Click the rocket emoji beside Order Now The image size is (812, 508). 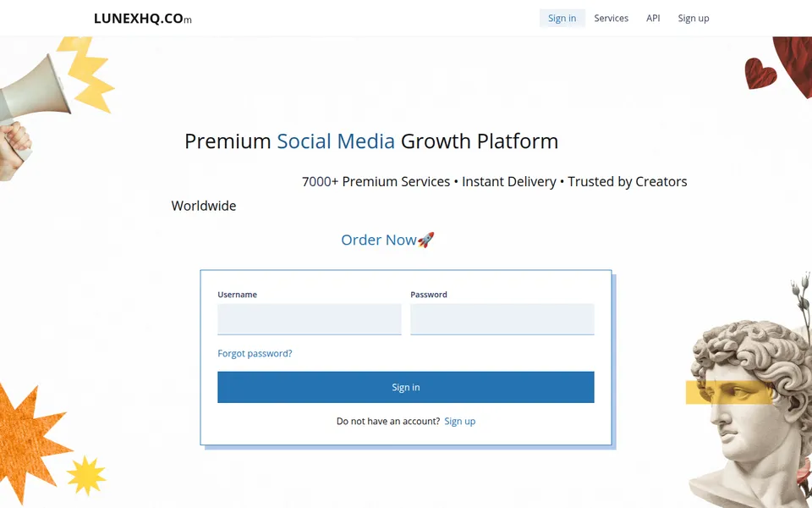tap(425, 240)
